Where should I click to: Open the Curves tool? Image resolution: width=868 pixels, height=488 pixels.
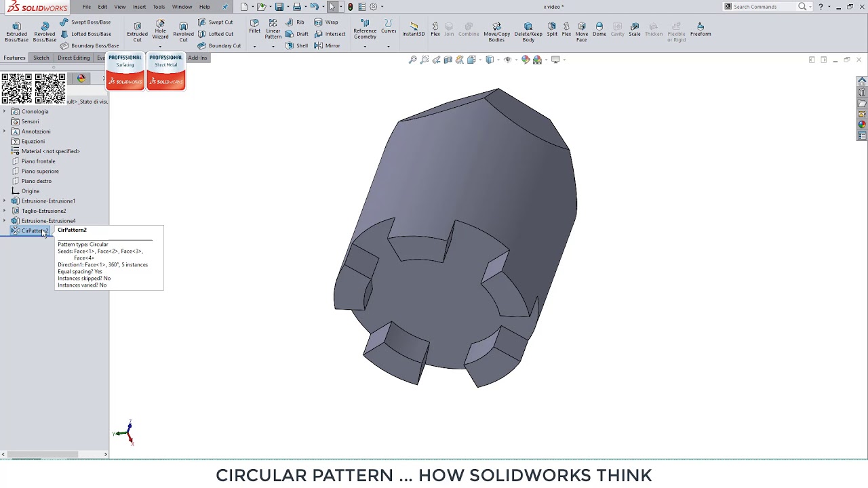coord(389,27)
